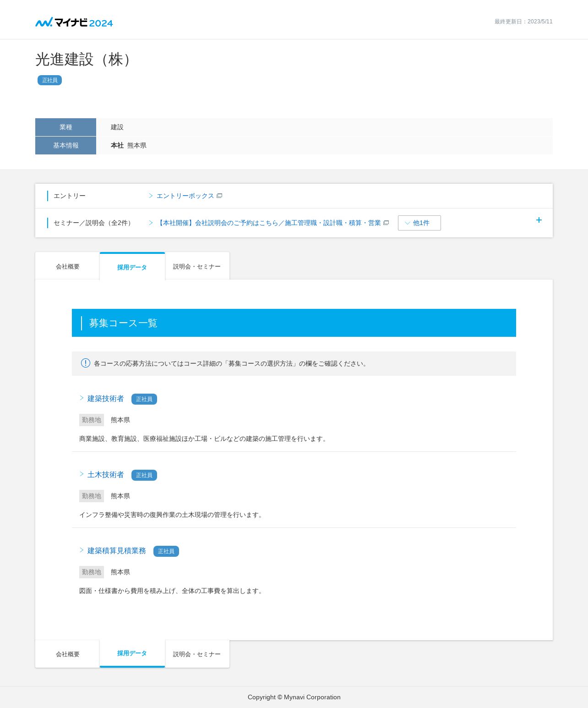Screen dimensions: 588x708
Task: Click the 業種 header cell
Action: (65, 127)
